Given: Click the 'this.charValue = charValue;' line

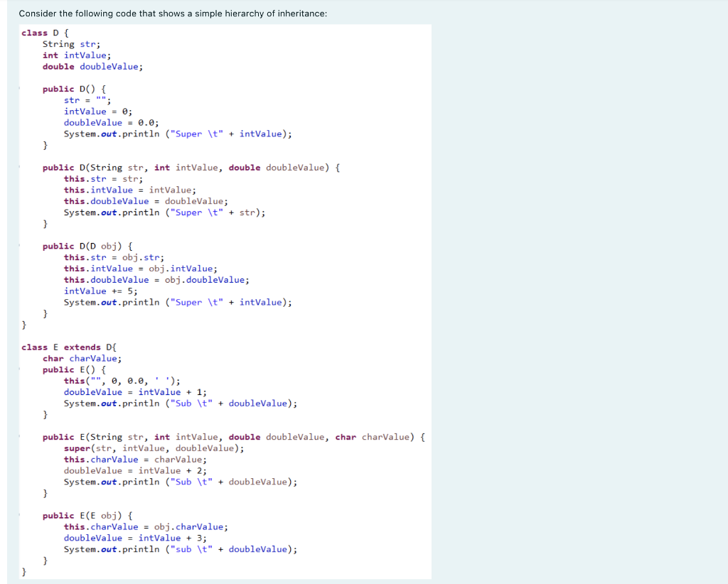Looking at the screenshot, I should (x=136, y=459).
